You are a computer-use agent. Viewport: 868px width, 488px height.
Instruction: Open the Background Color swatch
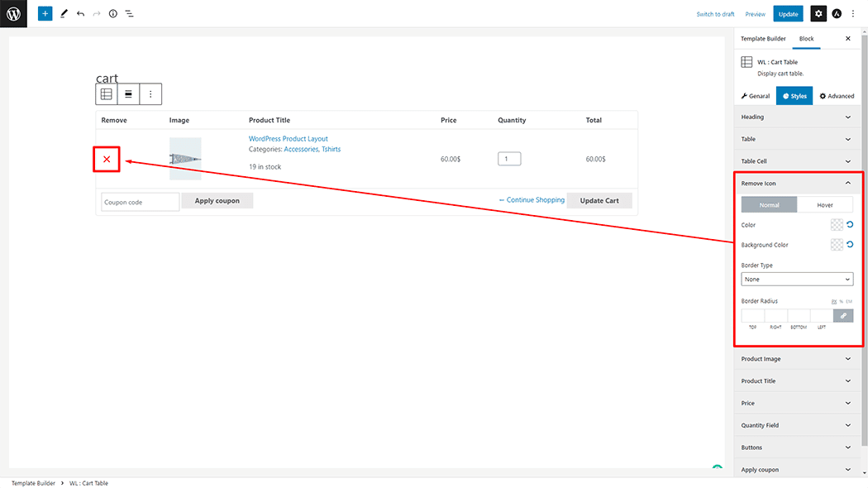tap(837, 245)
